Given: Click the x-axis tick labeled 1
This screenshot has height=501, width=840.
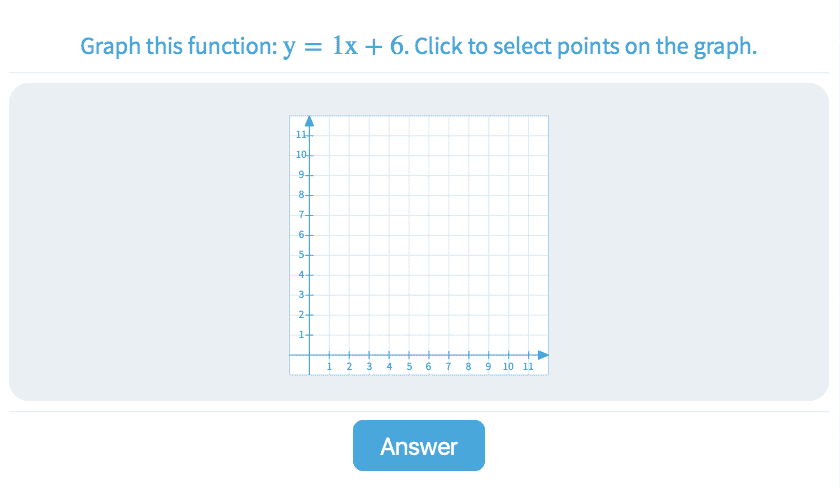Looking at the screenshot, I should pos(329,355).
